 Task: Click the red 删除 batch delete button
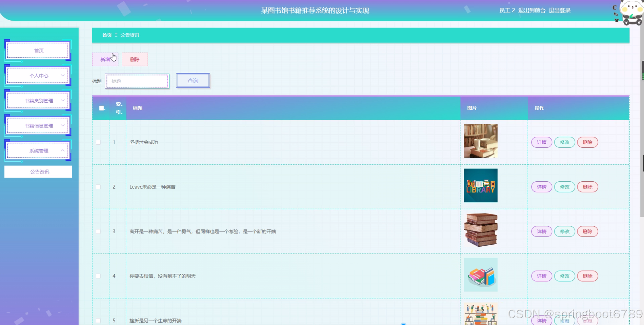click(135, 59)
